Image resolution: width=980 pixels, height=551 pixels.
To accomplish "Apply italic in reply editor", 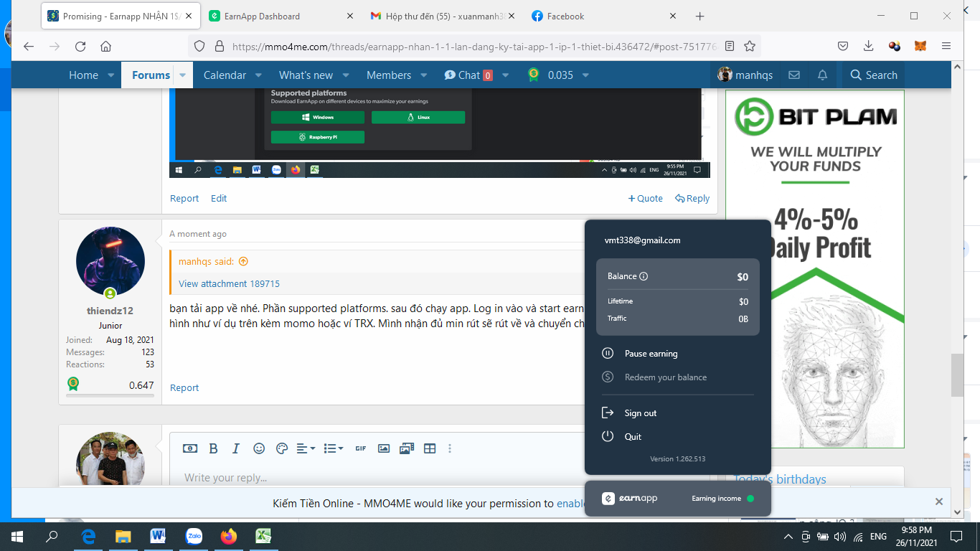I will click(235, 448).
